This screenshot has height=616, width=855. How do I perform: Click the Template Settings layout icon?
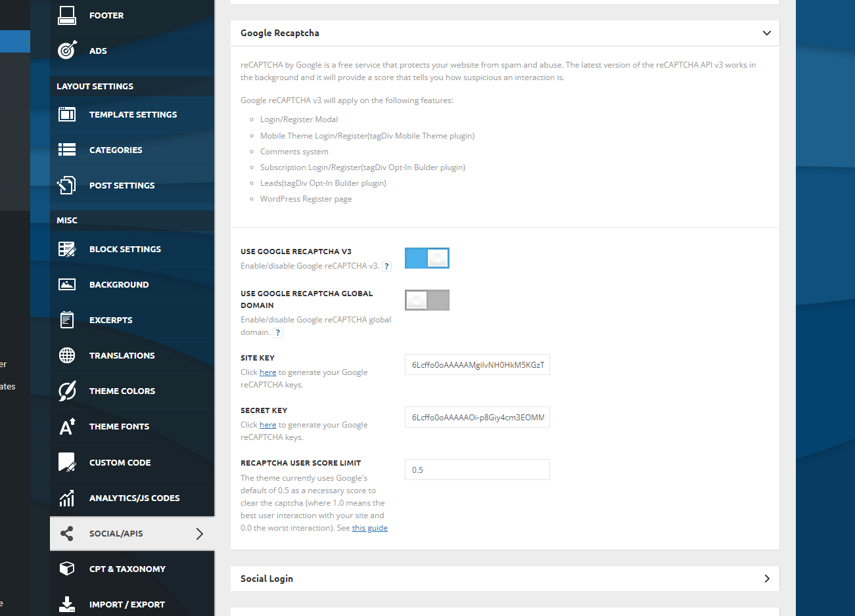point(67,114)
